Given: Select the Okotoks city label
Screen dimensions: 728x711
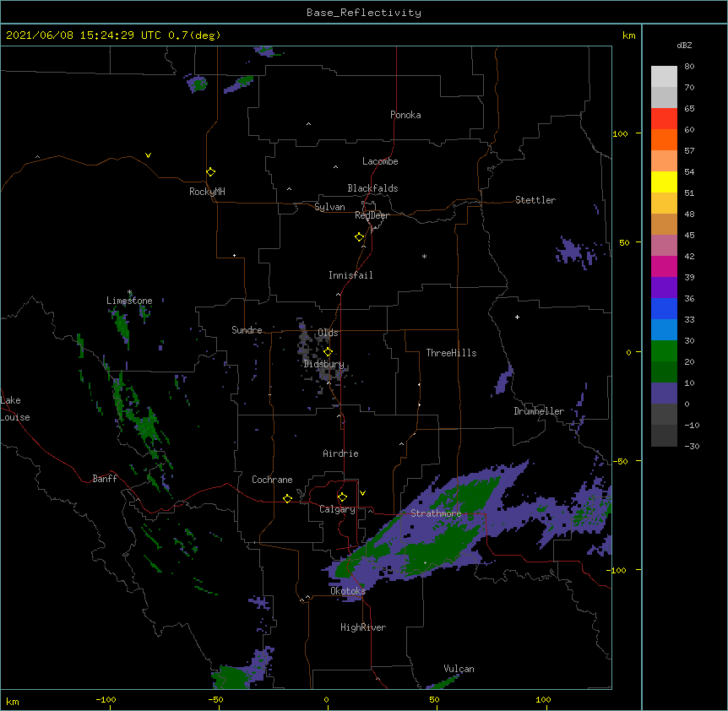Looking at the screenshot, I should click(x=348, y=591).
